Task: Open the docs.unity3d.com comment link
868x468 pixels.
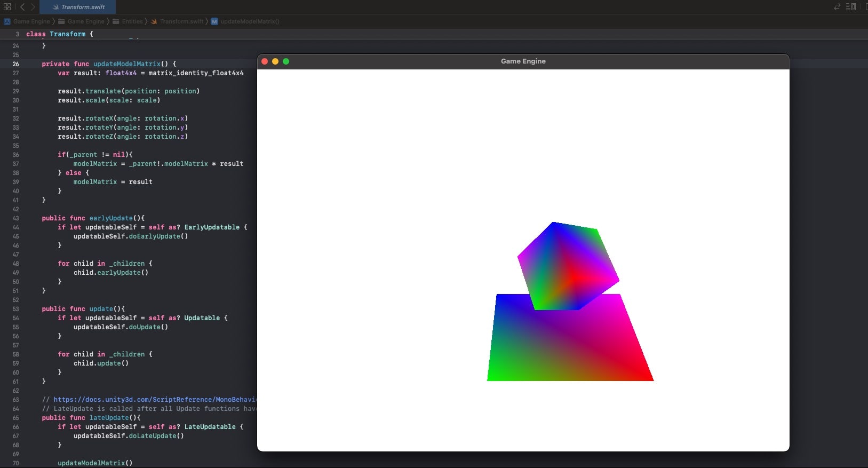Action: tap(155, 400)
